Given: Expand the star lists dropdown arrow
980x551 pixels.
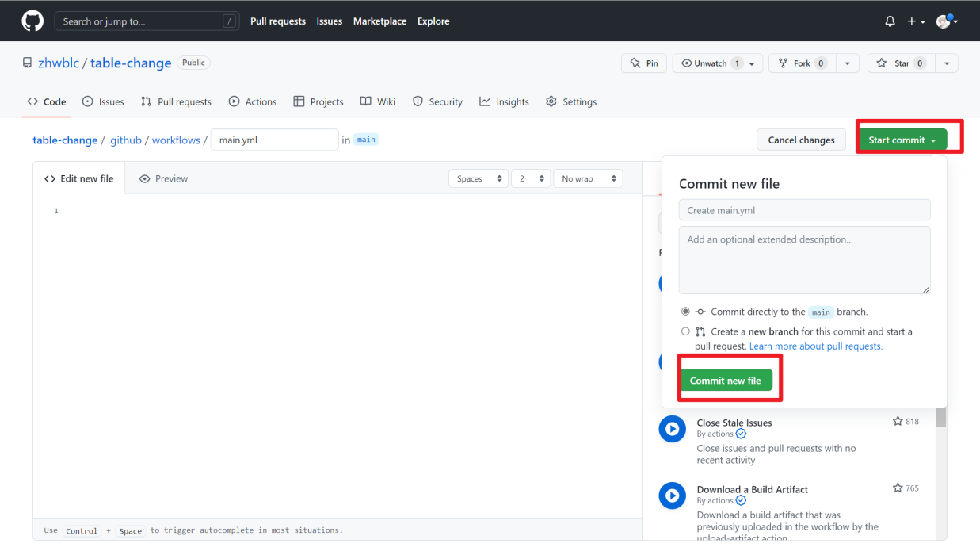Looking at the screenshot, I should (x=947, y=63).
